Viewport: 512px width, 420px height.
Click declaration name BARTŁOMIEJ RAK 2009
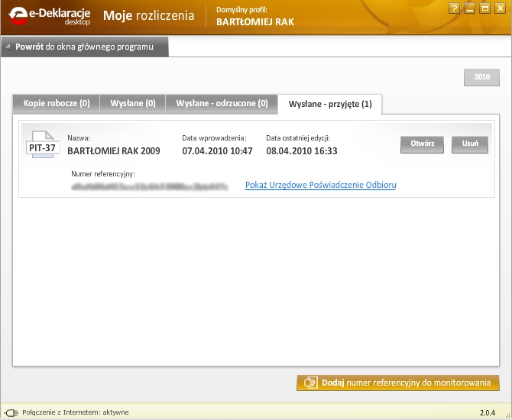tap(114, 151)
